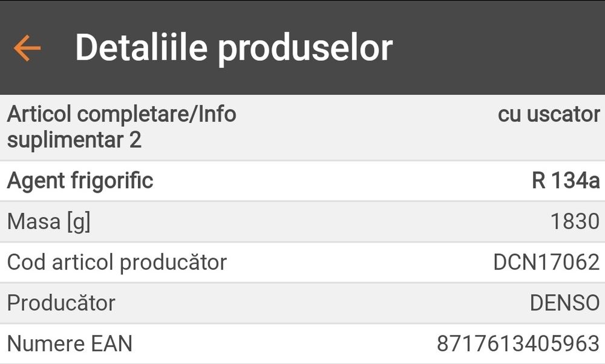The height and width of the screenshot is (364, 605).
Task: Click the 'Numere EAN' label
Action: 70,343
